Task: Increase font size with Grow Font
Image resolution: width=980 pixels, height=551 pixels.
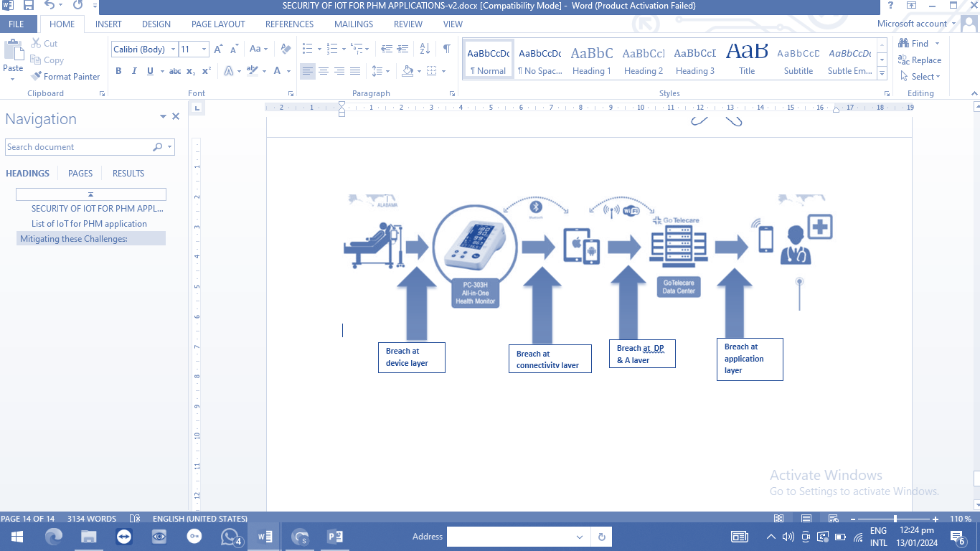Action: point(219,49)
